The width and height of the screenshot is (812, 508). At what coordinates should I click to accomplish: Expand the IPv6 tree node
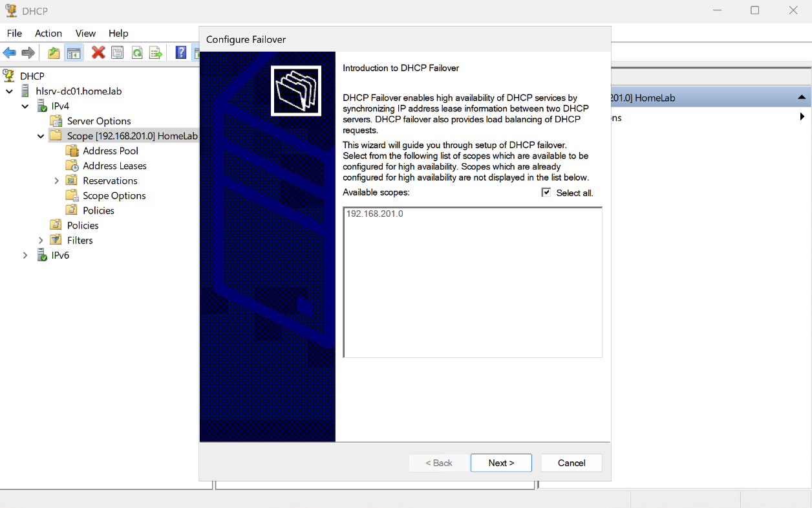coord(25,255)
